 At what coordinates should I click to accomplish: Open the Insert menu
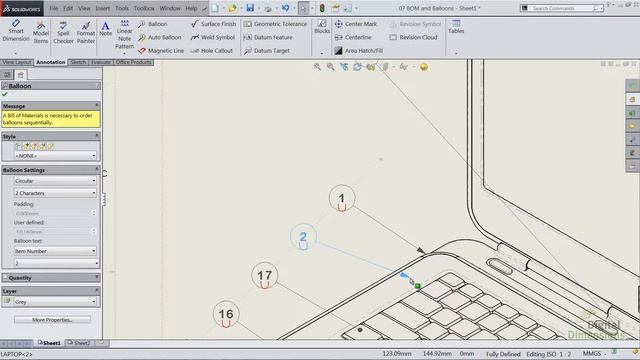pyautogui.click(x=102, y=8)
